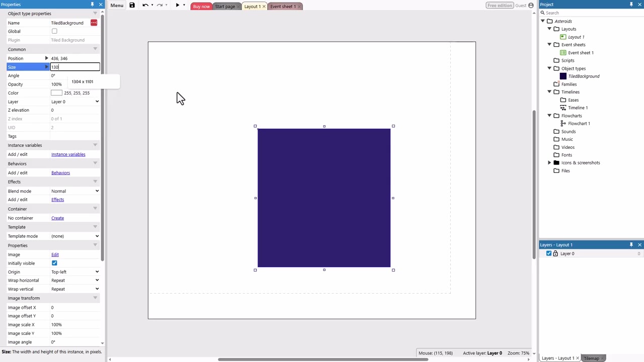Select the Layout 1 tab
Viewport: 644px width, 362px height.
tap(252, 7)
